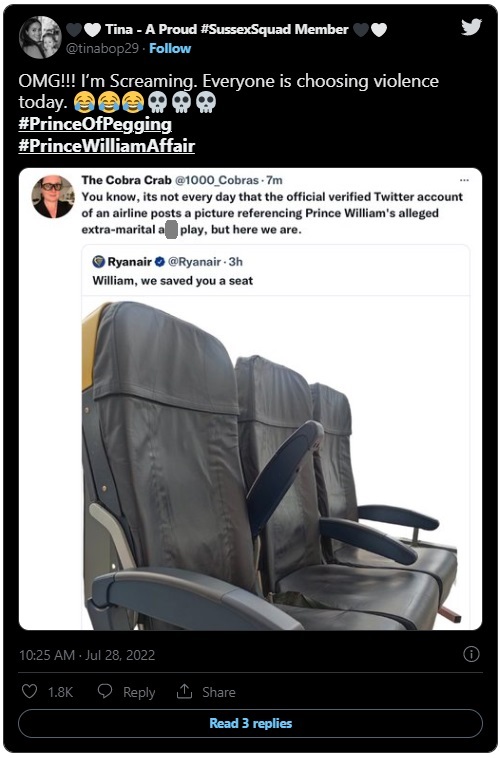Click The Cobra Crab's profile picture

[53, 196]
